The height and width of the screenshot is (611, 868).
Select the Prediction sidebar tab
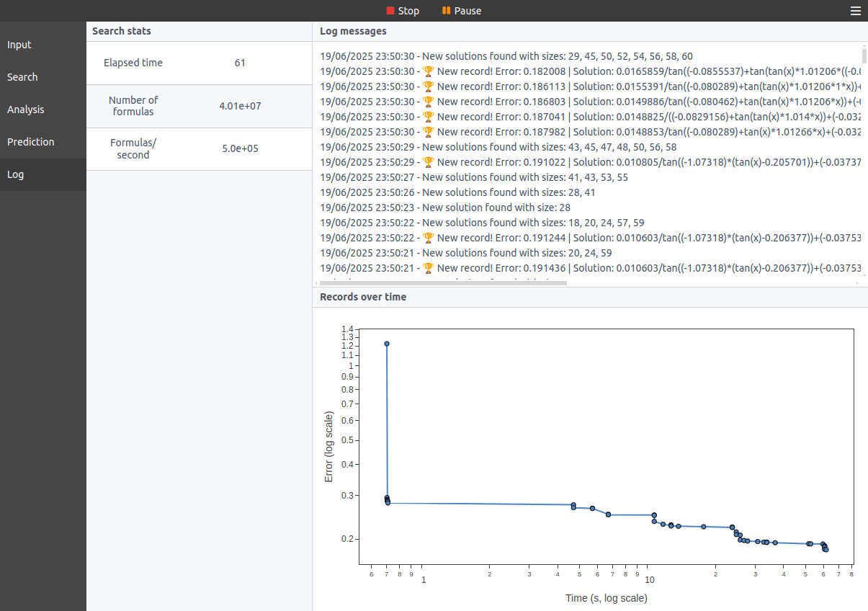point(31,142)
